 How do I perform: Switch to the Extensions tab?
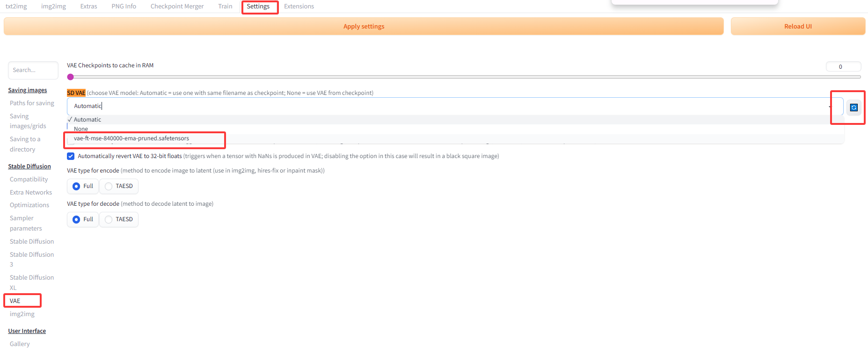299,7
